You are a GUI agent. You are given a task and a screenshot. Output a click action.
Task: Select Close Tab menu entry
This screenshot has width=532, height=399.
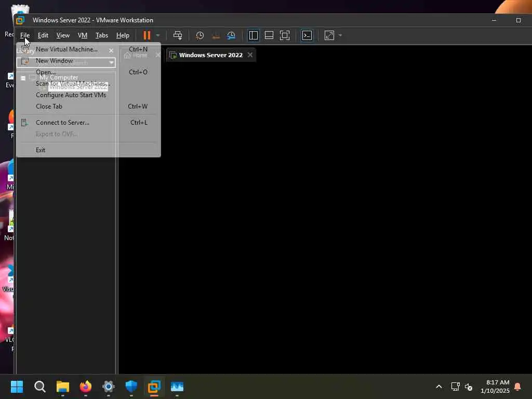[88, 106]
